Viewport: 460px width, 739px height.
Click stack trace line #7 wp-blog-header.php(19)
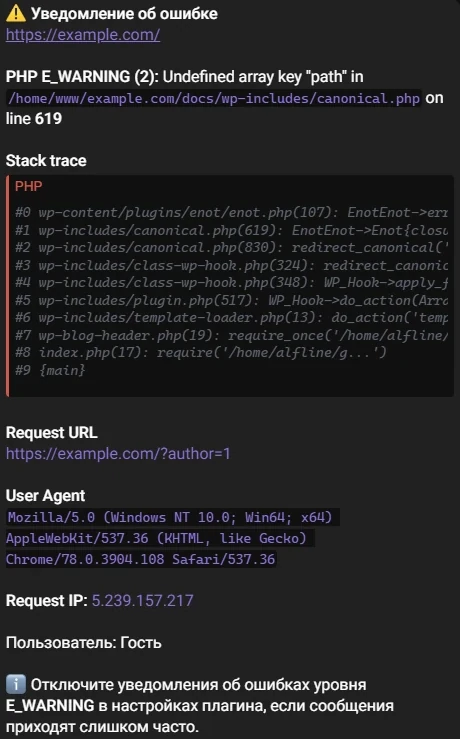pyautogui.click(x=232, y=335)
